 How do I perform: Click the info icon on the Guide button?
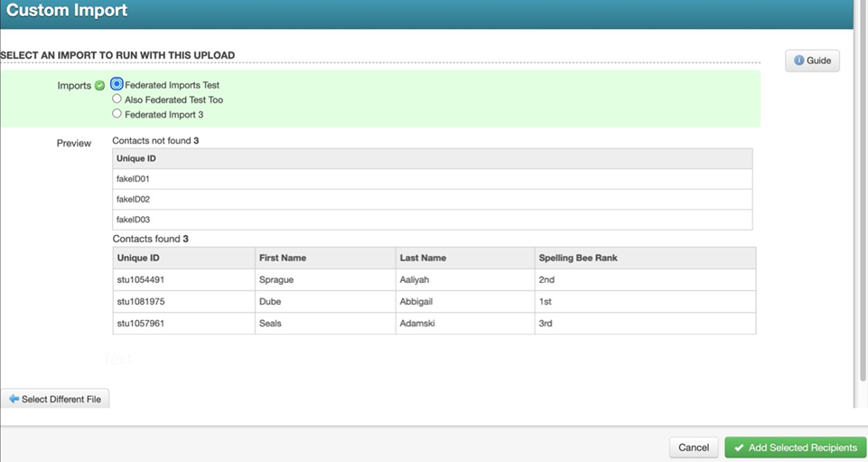click(798, 61)
